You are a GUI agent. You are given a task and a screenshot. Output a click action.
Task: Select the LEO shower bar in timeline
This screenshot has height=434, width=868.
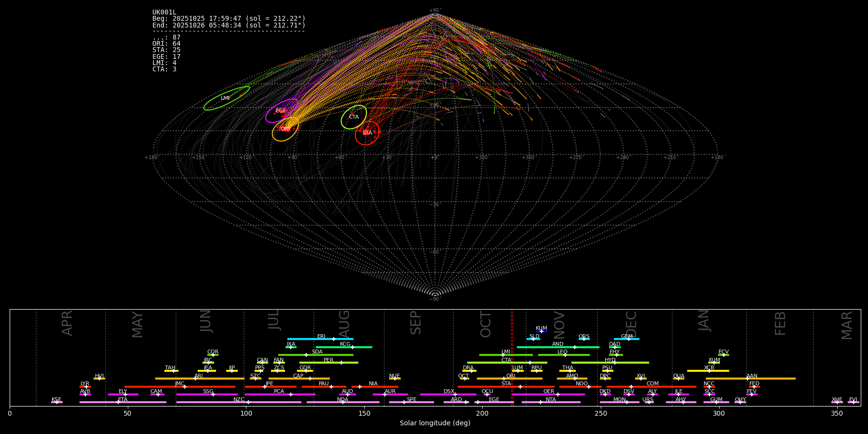click(563, 355)
